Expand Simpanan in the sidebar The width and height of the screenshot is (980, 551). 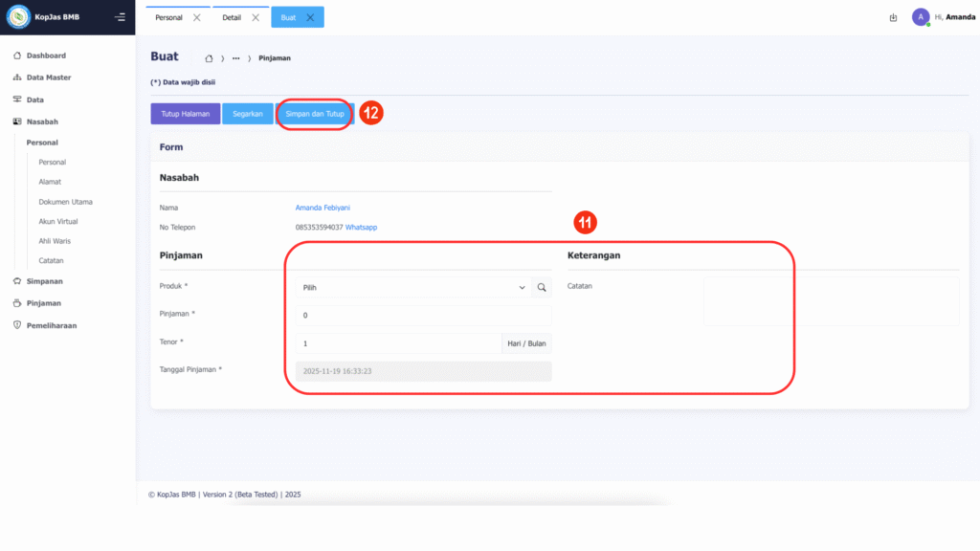(x=44, y=281)
